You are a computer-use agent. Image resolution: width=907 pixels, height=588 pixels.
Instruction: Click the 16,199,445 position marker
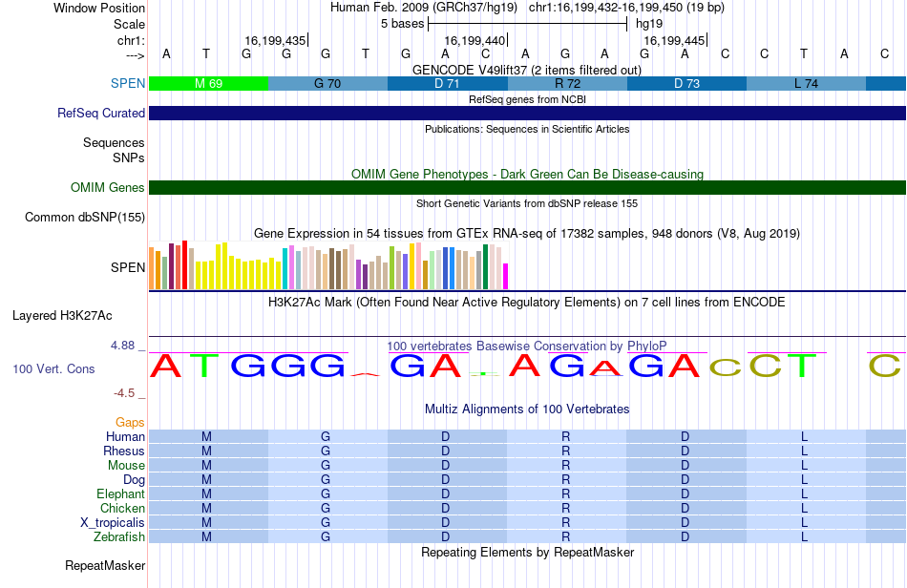[x=674, y=40]
